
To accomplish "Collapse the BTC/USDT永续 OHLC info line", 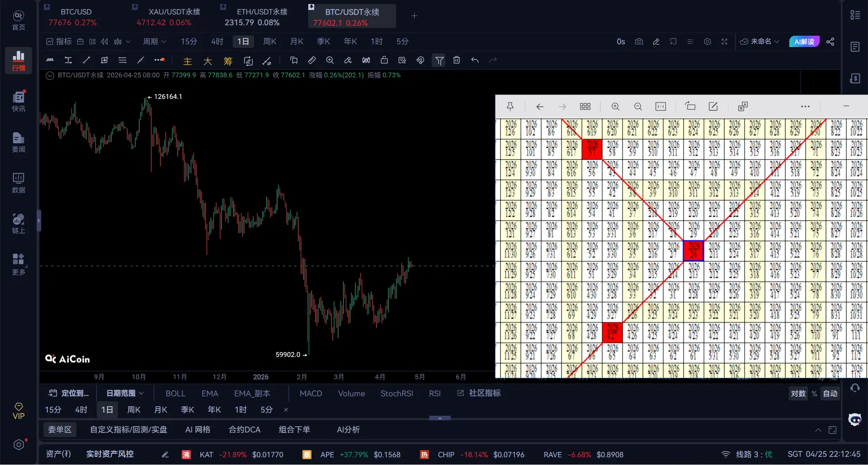I will (50, 75).
